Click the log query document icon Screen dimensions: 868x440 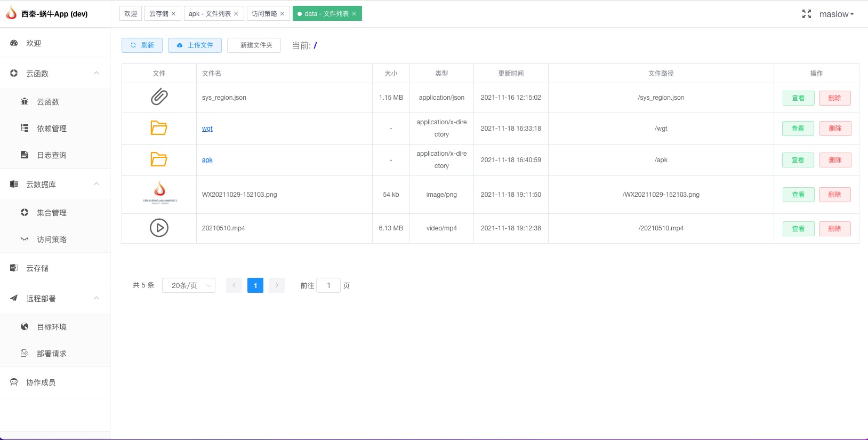click(25, 155)
